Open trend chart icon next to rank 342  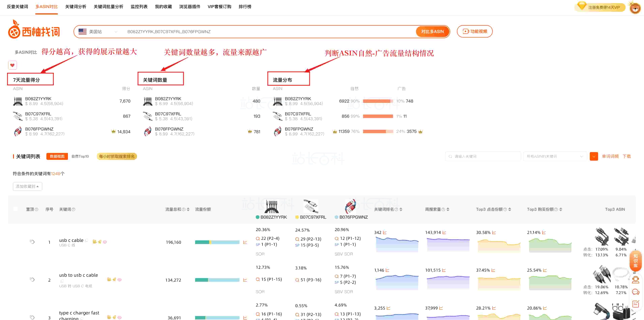[x=385, y=232]
